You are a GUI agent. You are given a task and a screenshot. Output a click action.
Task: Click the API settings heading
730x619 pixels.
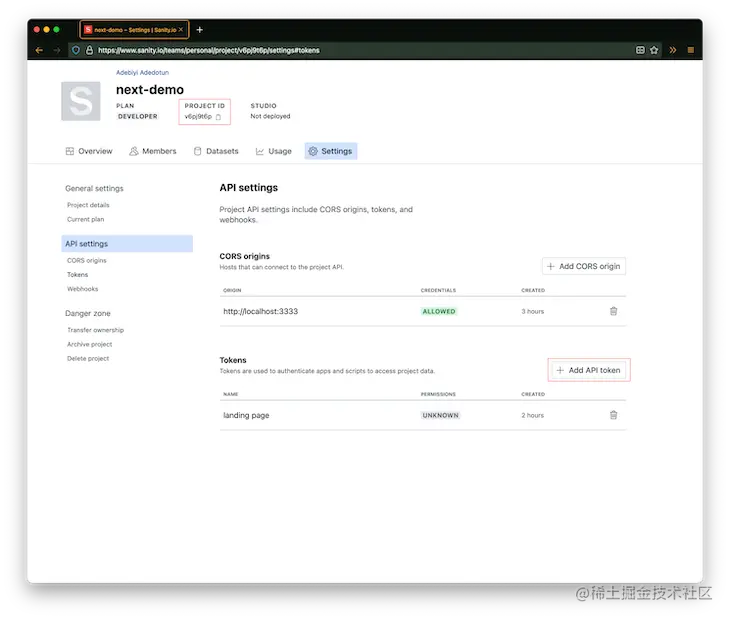[x=249, y=188]
